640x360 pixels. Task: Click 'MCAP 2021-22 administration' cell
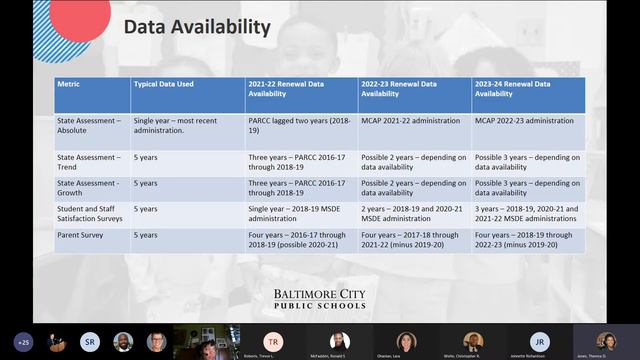415,132
